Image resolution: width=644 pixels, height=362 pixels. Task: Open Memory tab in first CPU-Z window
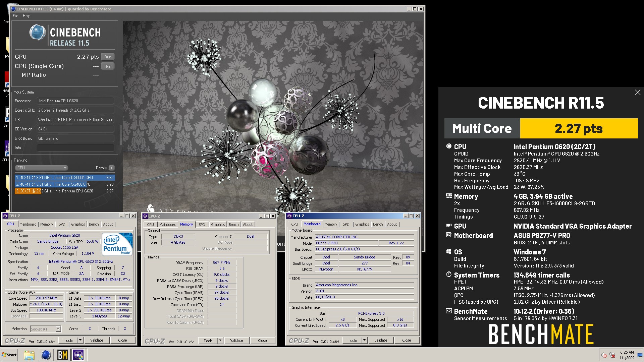coord(47,224)
